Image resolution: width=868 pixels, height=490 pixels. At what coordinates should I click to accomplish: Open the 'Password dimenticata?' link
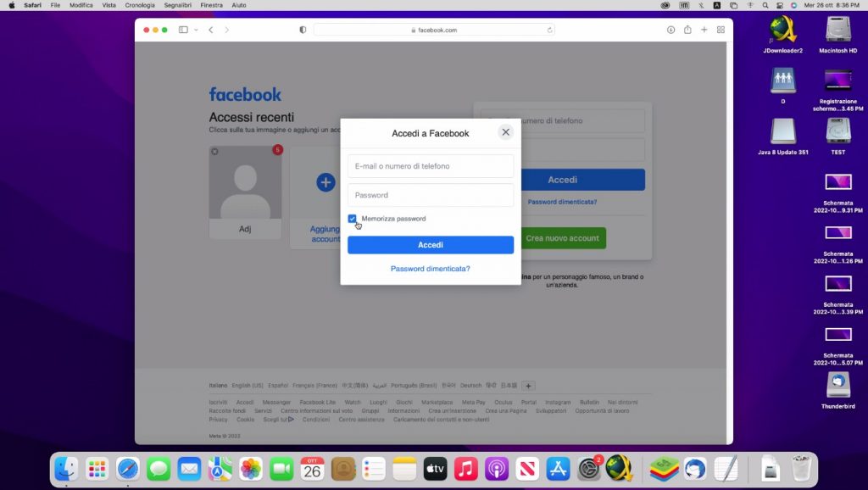[430, 268]
